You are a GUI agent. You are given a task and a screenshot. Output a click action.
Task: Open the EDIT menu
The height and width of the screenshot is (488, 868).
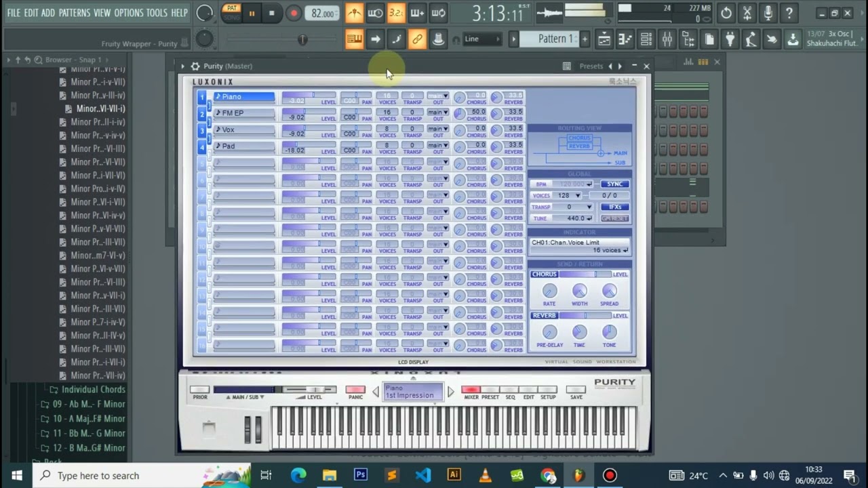(31, 13)
